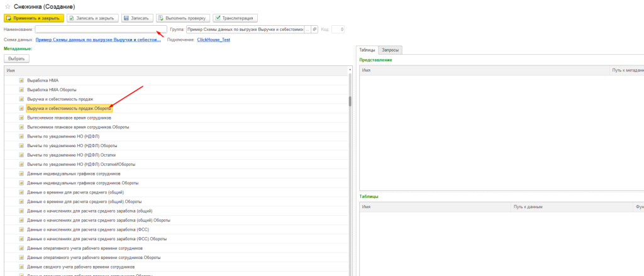The width and height of the screenshot is (644, 276).
Task: Click the metadata list vertical scrollbar thumb
Action: coord(350,101)
